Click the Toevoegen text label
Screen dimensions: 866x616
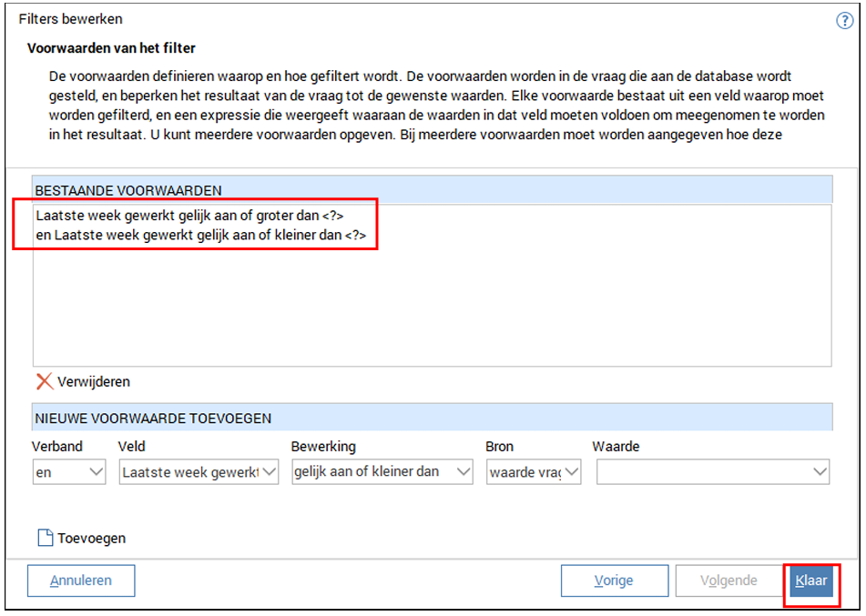pyautogui.click(x=91, y=538)
